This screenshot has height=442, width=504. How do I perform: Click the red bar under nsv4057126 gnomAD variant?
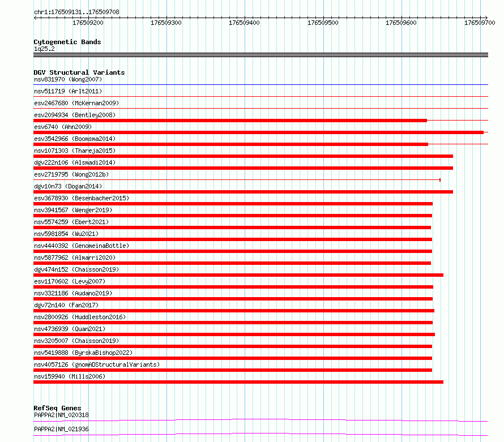(x=233, y=370)
